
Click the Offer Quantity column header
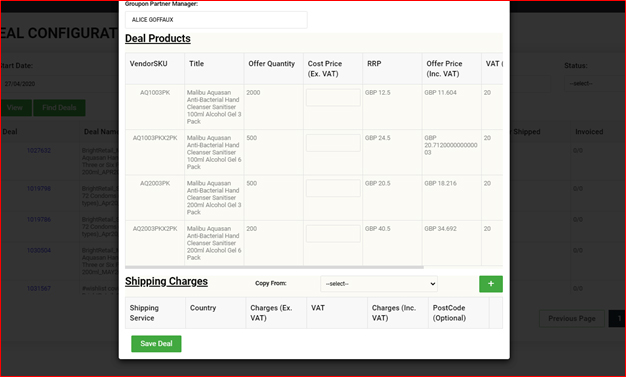click(x=271, y=64)
